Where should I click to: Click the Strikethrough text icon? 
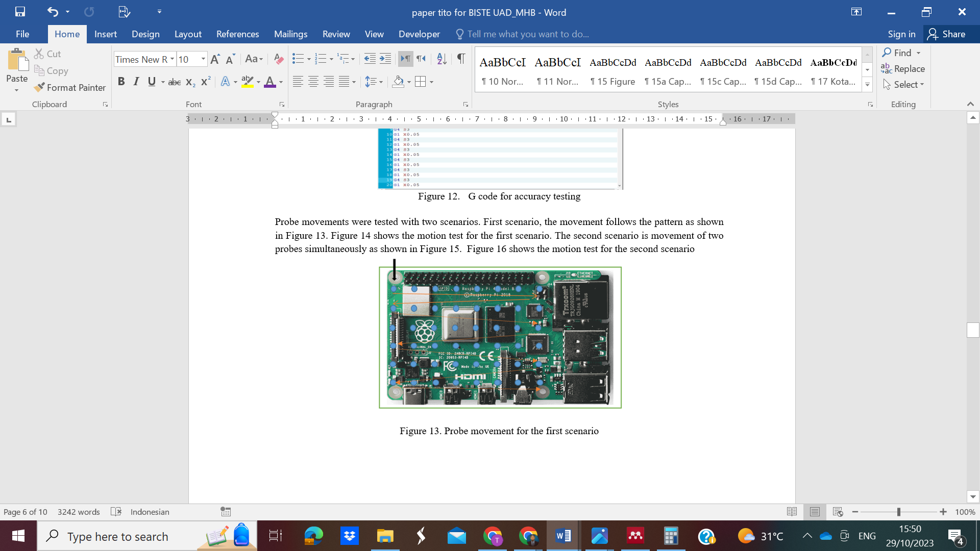(x=174, y=82)
